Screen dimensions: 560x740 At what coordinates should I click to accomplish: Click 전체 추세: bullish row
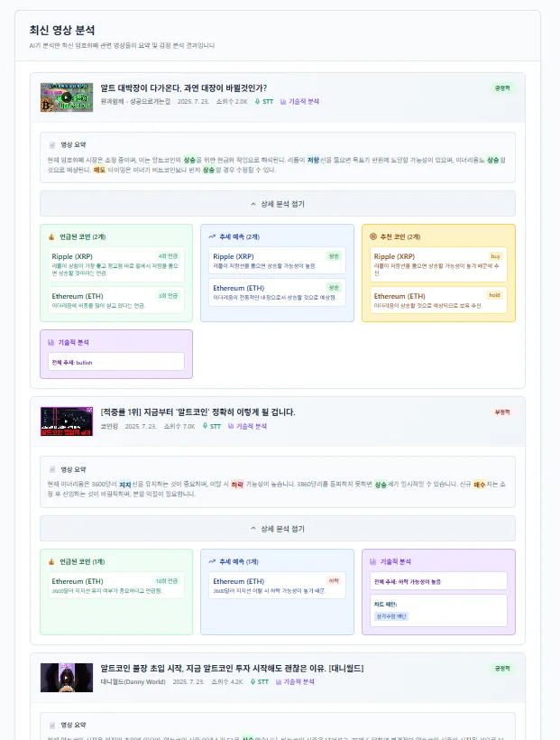point(116,362)
